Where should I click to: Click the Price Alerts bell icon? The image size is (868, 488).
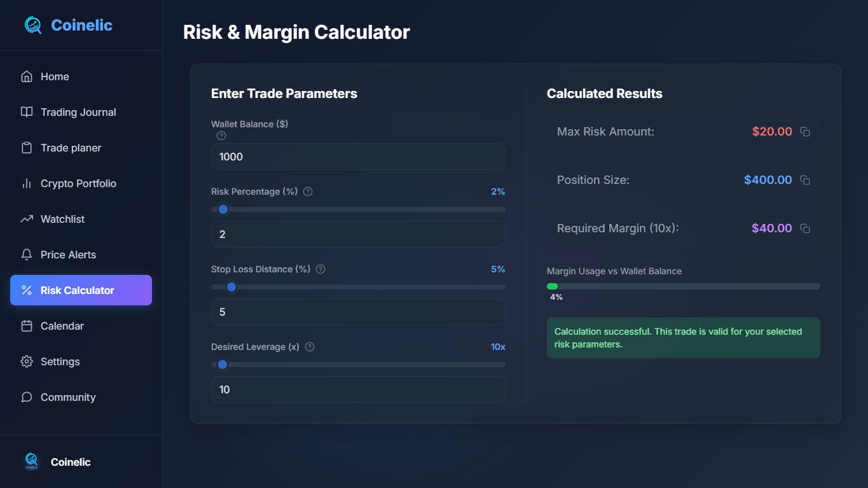tap(26, 254)
